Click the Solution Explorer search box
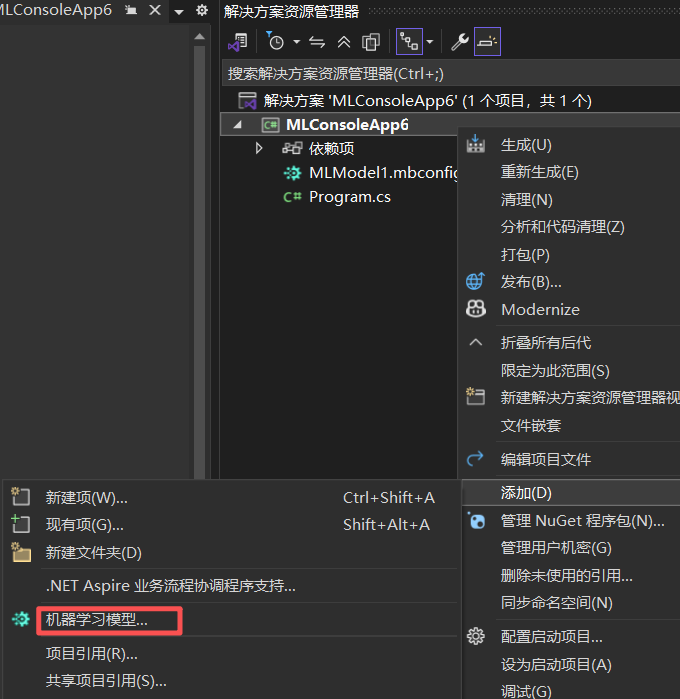The width and height of the screenshot is (680, 699). (440, 73)
